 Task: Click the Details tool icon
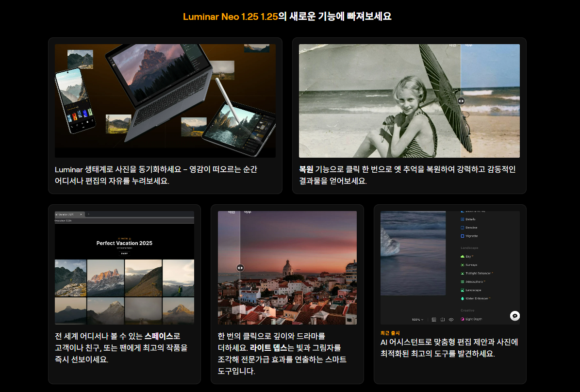pos(463,219)
